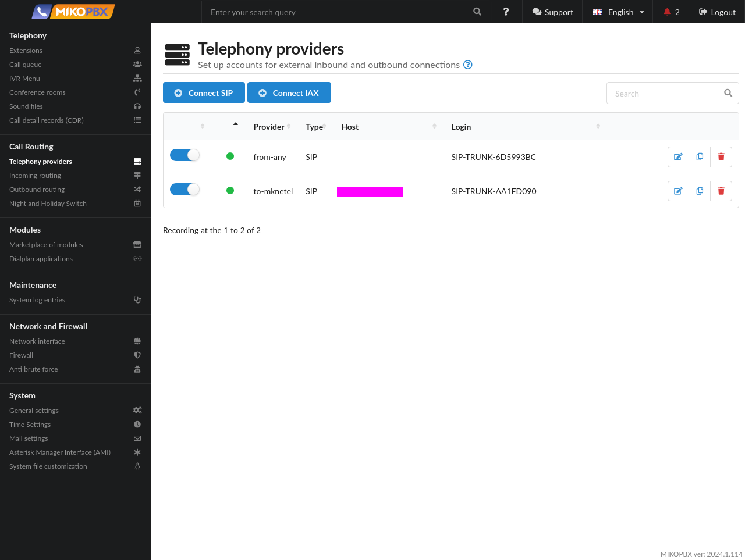Copy the from-any provider
Image resolution: width=745 pixels, height=560 pixels.
700,156
